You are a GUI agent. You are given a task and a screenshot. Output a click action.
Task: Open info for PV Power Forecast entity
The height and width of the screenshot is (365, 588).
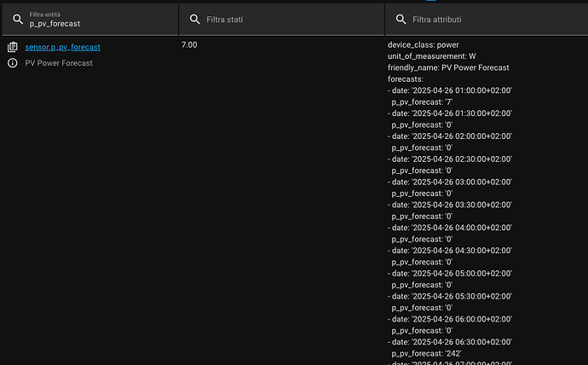click(13, 63)
